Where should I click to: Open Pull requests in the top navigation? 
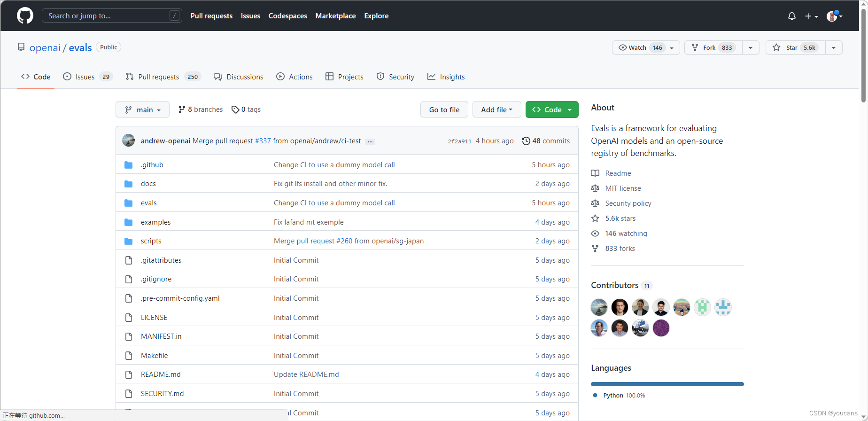point(211,16)
